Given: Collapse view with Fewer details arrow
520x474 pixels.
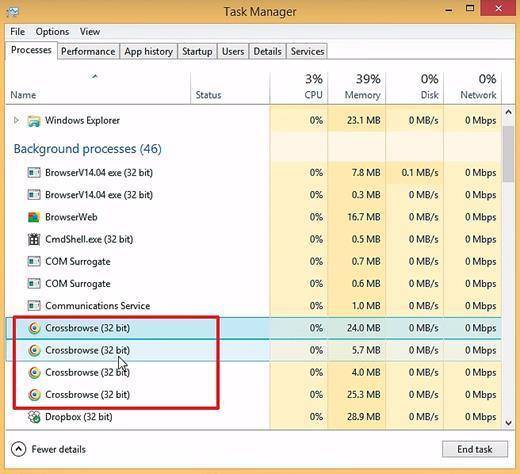Looking at the screenshot, I should pos(18,449).
